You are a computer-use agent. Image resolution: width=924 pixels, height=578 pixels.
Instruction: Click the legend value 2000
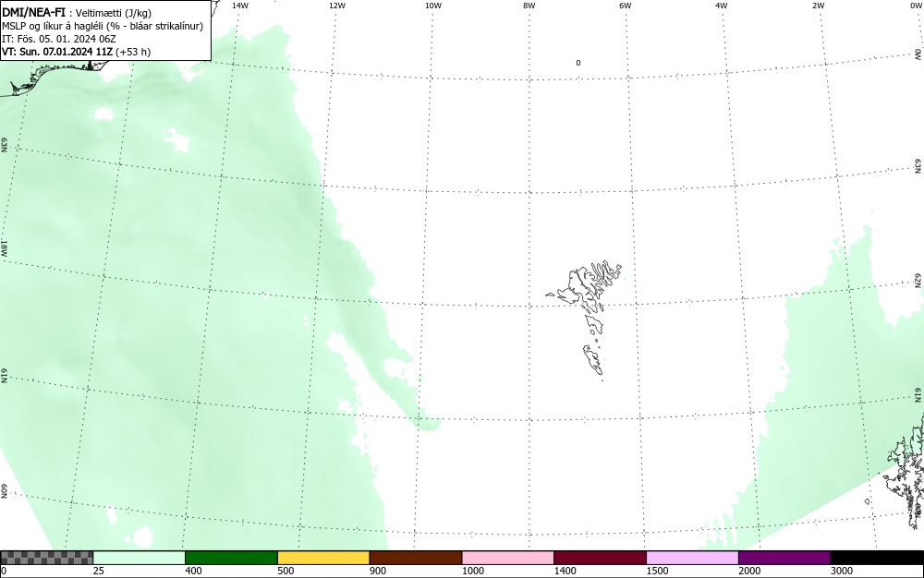click(x=749, y=571)
